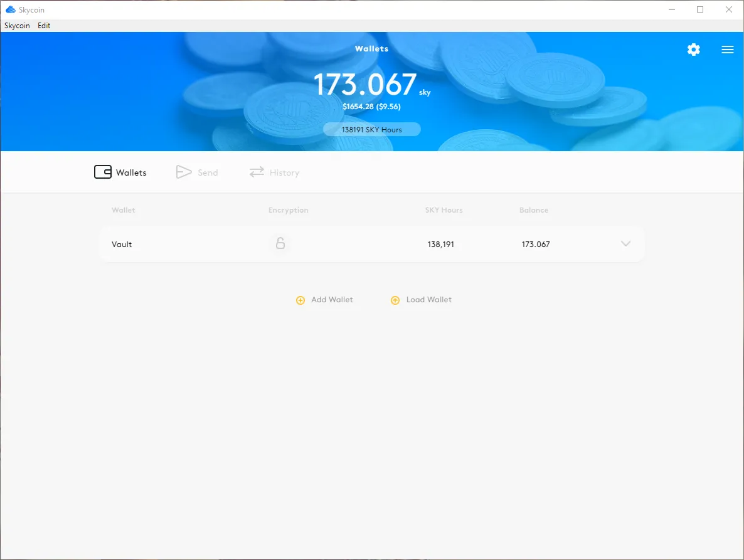
Task: Switch to the History tab label
Action: (x=285, y=172)
